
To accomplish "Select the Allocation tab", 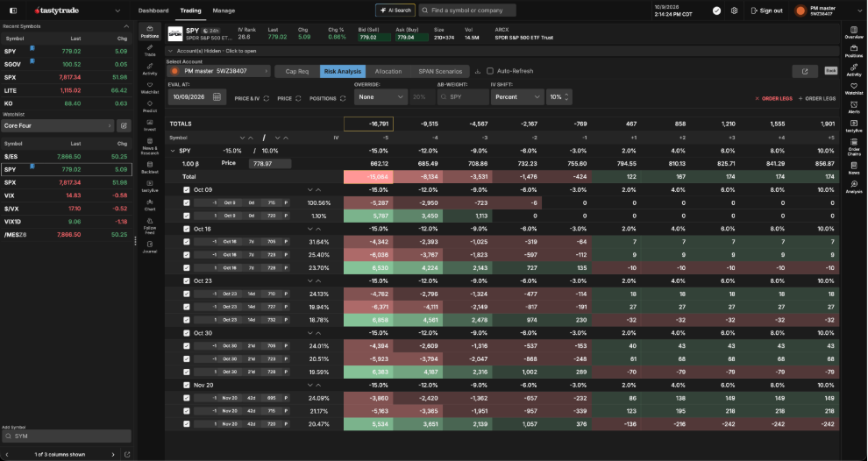I will (x=388, y=71).
